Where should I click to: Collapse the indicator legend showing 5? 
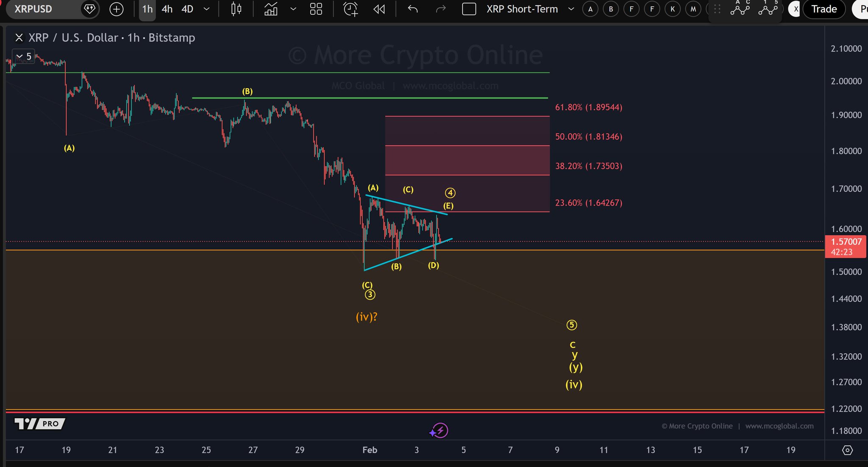19,56
